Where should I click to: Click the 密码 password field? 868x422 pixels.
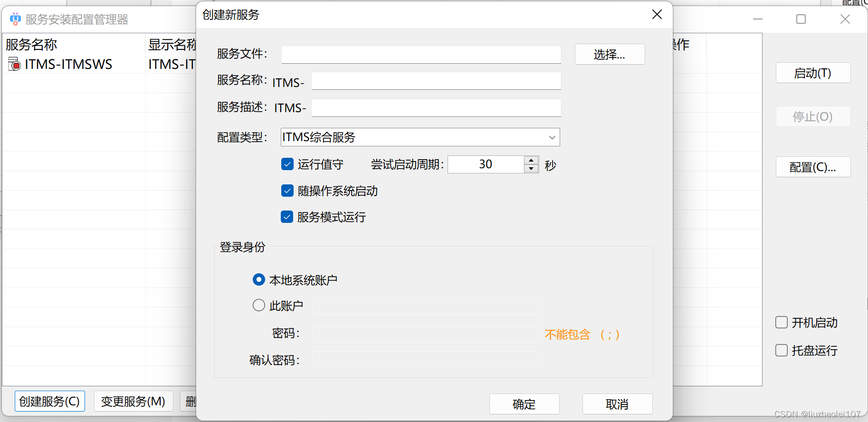pos(425,334)
